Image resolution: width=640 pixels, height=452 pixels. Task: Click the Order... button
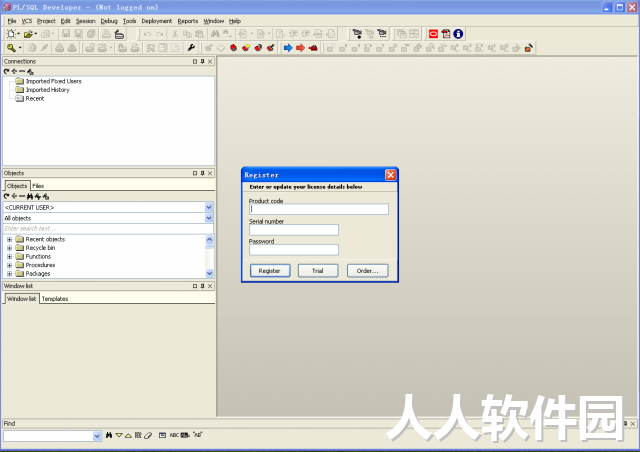(367, 271)
